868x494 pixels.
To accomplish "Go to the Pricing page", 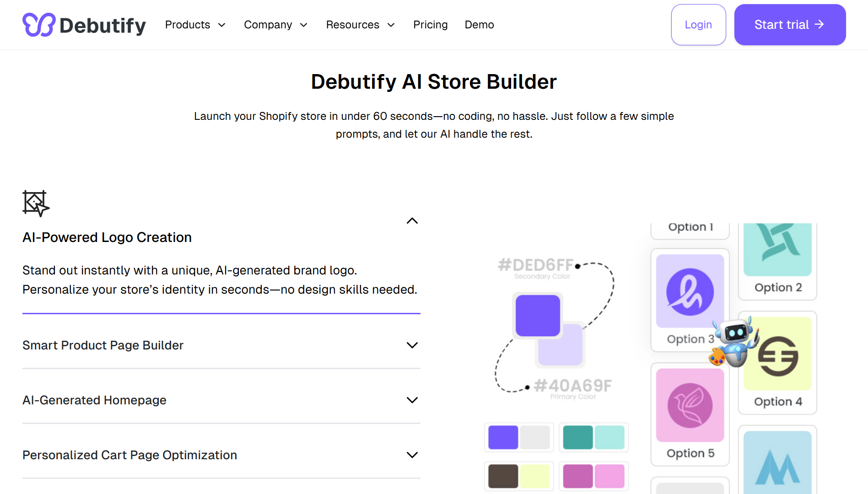I will (430, 25).
